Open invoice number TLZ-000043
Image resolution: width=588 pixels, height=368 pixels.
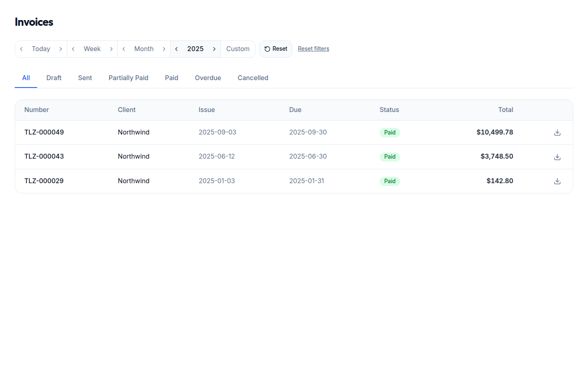click(x=44, y=157)
